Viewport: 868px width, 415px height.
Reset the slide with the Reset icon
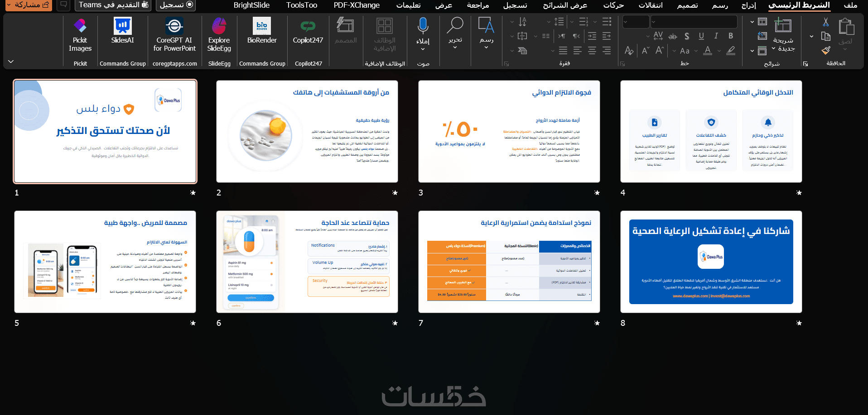click(762, 36)
